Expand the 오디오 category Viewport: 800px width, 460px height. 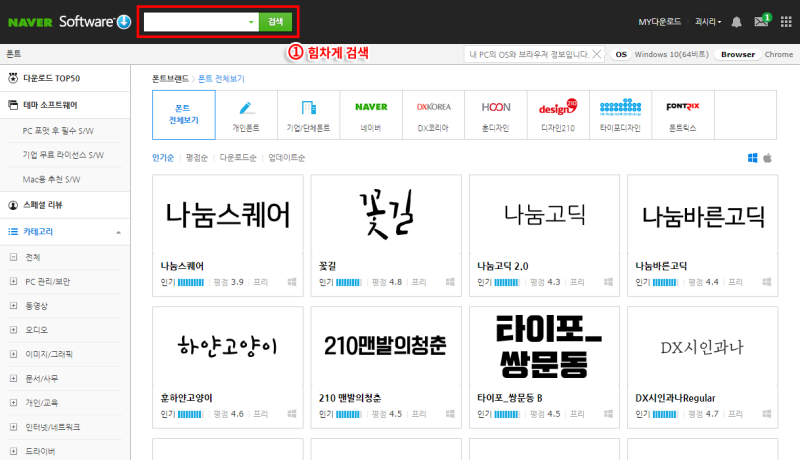pos(13,330)
